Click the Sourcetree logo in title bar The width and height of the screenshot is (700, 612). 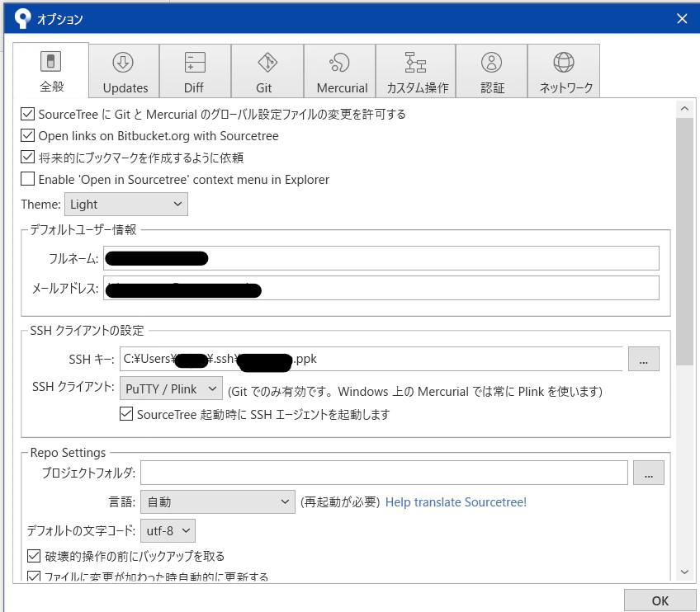[22, 18]
